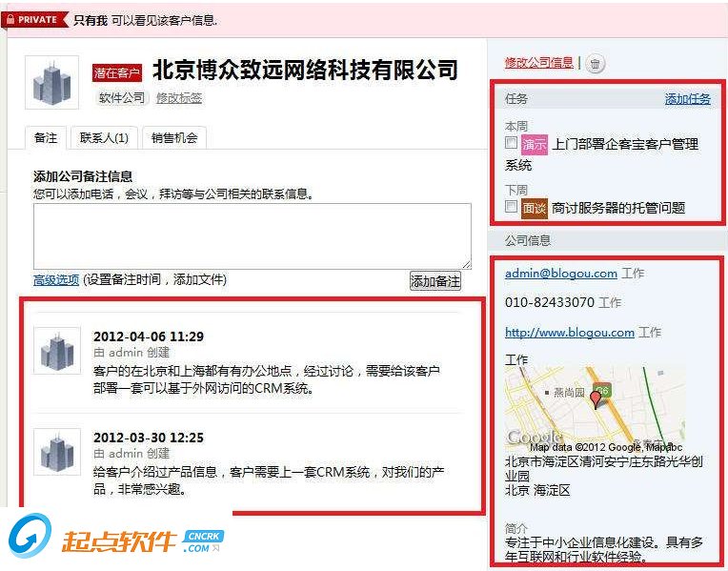Viewport: 728px width, 571px height.
Task: Click the 2012-04-06 11:29 note timestamp
Action: point(149,336)
